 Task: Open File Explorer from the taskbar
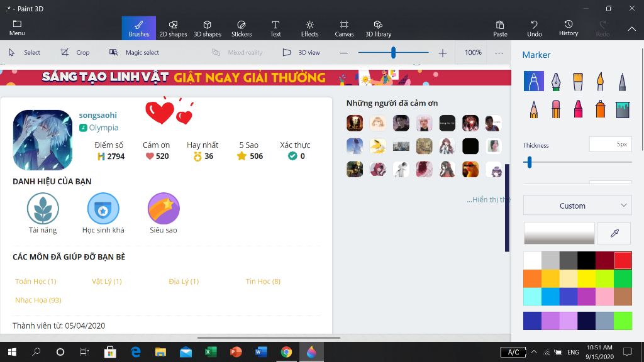click(x=160, y=352)
